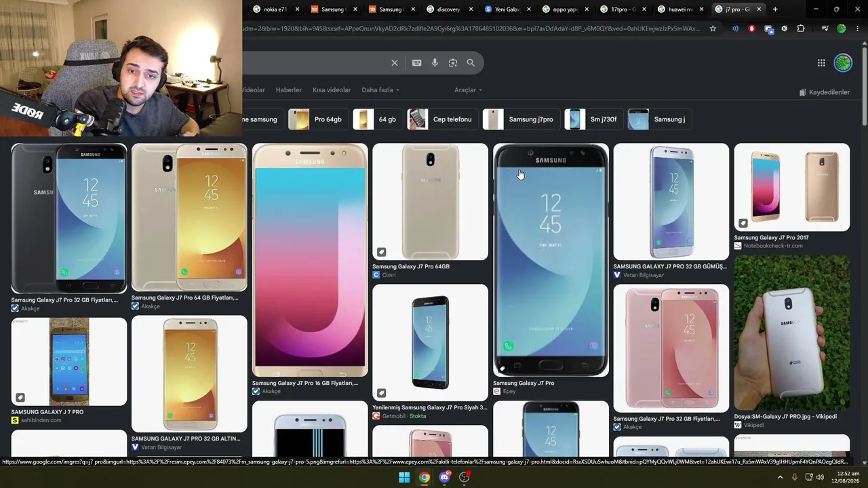The height and width of the screenshot is (488, 868).
Task: Open the Samsung Galaxy J7 Pro 2017 image
Action: [791, 187]
